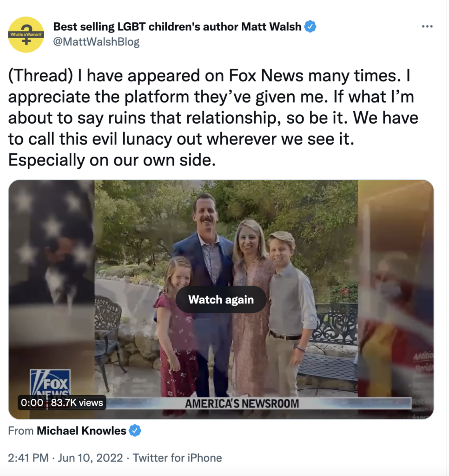Click the Jun 10, 2022 date

[90, 458]
